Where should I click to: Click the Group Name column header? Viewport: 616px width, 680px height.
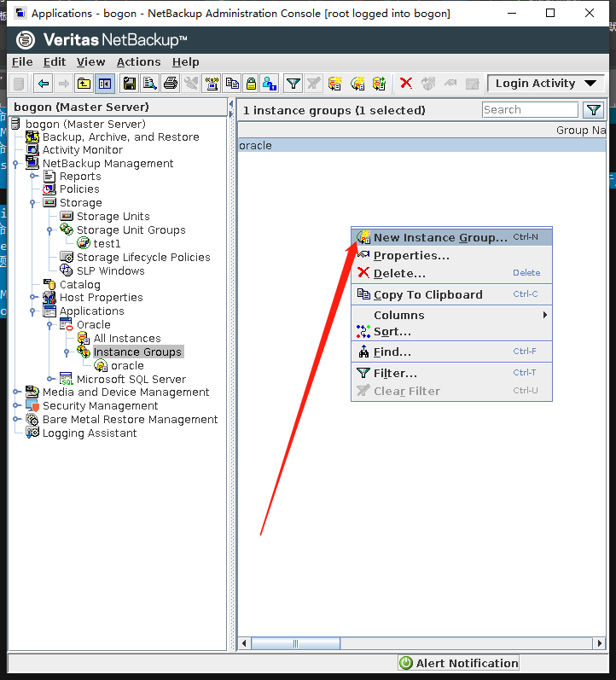tap(421, 130)
